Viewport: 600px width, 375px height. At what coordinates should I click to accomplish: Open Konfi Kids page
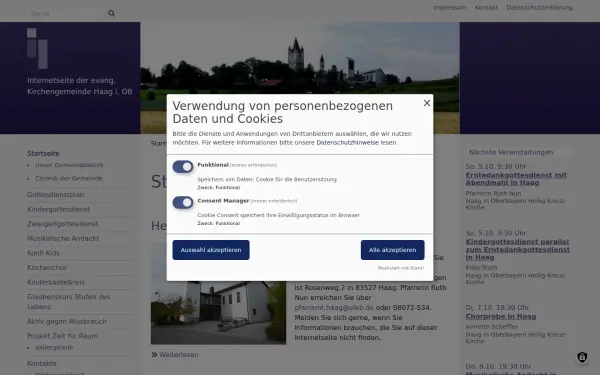point(43,253)
